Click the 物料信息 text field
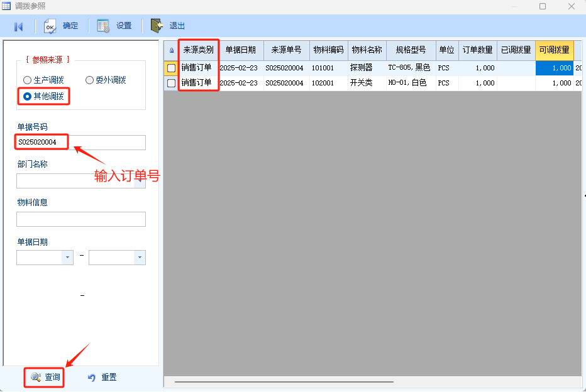Image resolution: width=586 pixels, height=392 pixels. (81, 219)
